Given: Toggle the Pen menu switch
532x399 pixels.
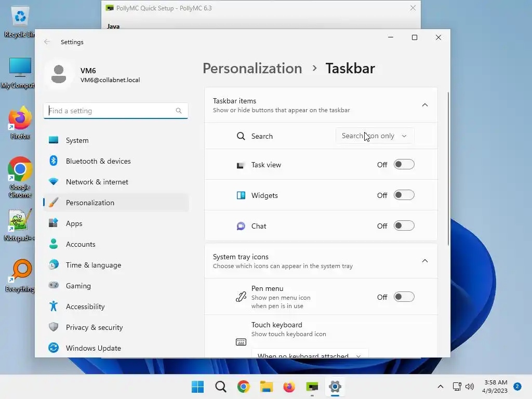Looking at the screenshot, I should click(x=404, y=297).
